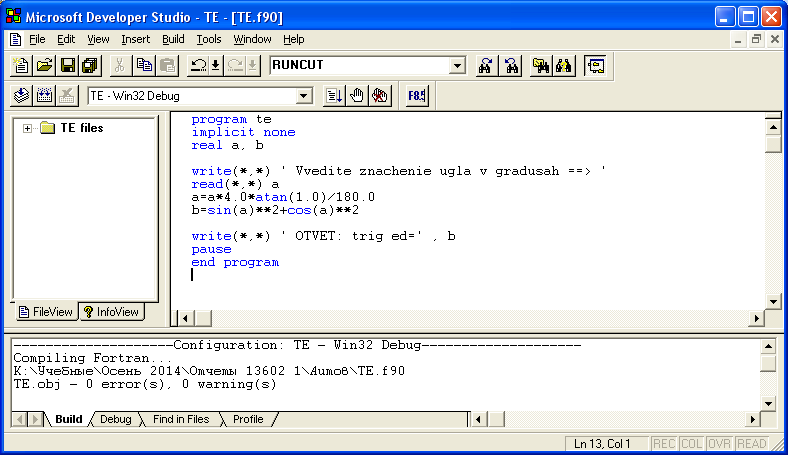
Task: Select the Debug output tab
Action: click(115, 419)
